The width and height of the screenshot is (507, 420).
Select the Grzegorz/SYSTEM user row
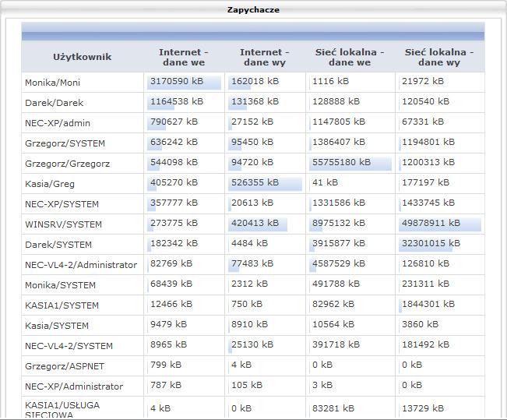[x=253, y=143]
